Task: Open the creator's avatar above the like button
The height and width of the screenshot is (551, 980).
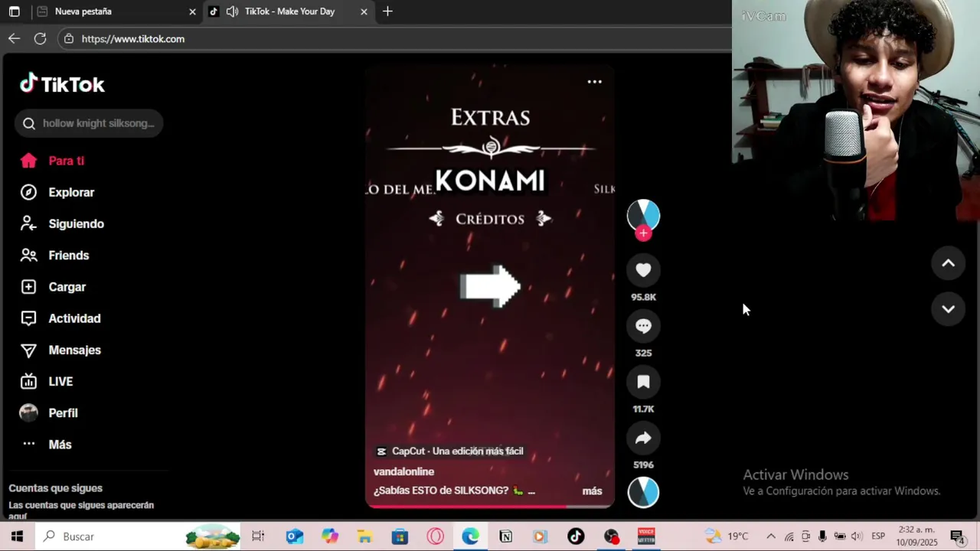Action: pos(643,215)
